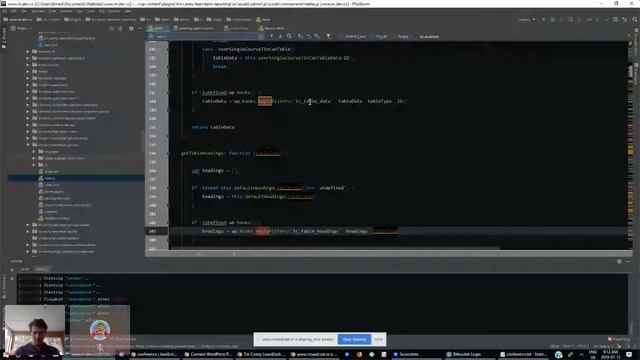Image resolution: width=640 pixels, height=360 pixels.
Task: Minimize the Terminal panel with minus icon
Action: pyautogui.click(x=628, y=261)
